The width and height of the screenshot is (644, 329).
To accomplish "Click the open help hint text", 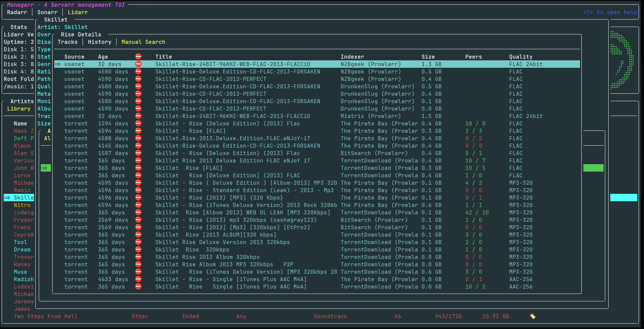I will point(610,12).
